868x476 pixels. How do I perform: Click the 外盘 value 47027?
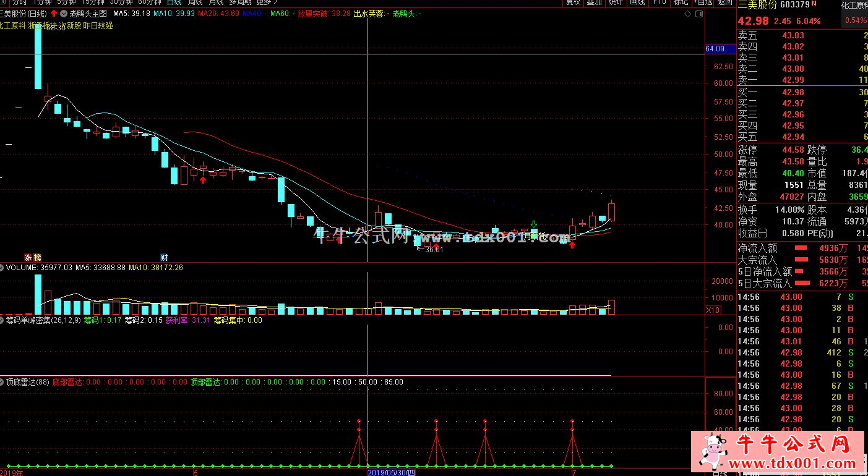(x=791, y=197)
